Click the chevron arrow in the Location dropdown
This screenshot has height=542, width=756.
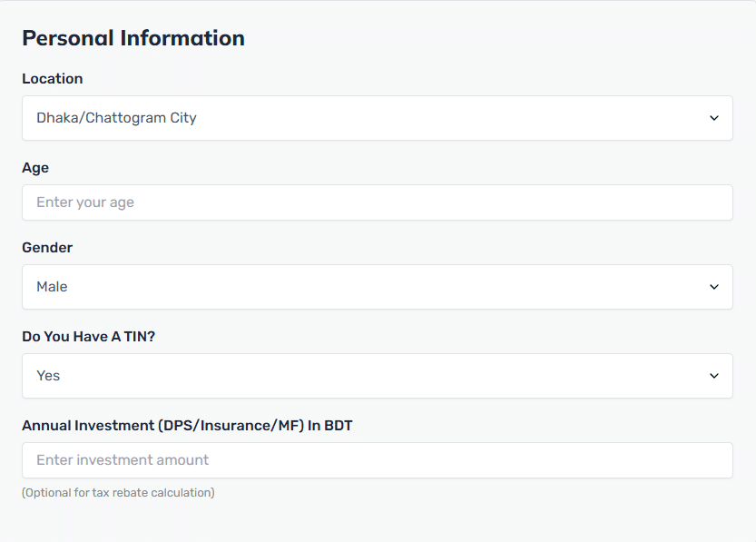click(714, 118)
